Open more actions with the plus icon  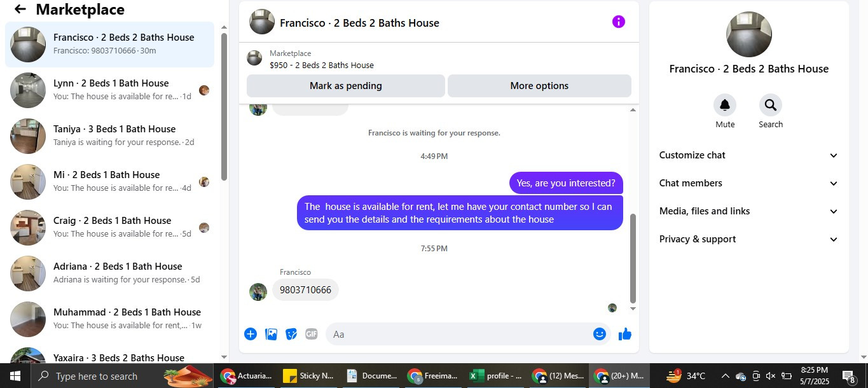(x=251, y=334)
